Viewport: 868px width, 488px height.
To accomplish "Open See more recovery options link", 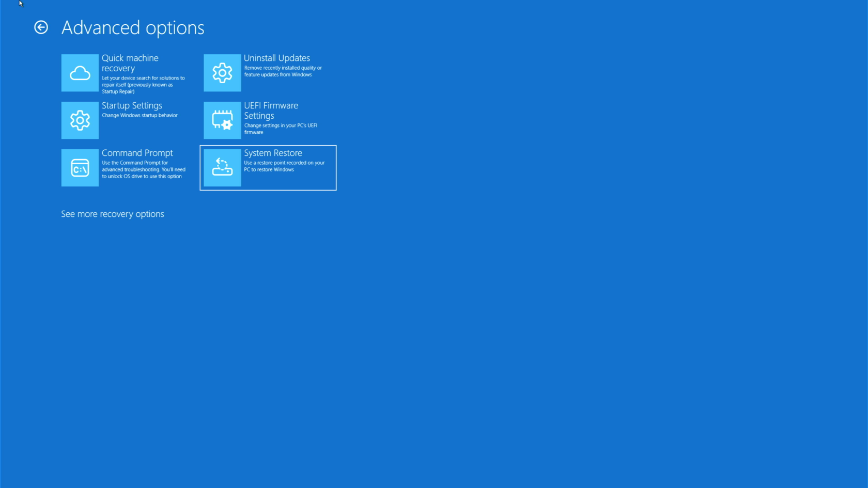I will [113, 214].
